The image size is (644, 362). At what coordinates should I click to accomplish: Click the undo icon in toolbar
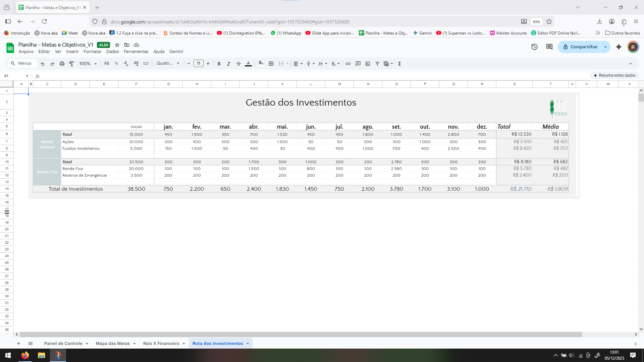[43, 64]
